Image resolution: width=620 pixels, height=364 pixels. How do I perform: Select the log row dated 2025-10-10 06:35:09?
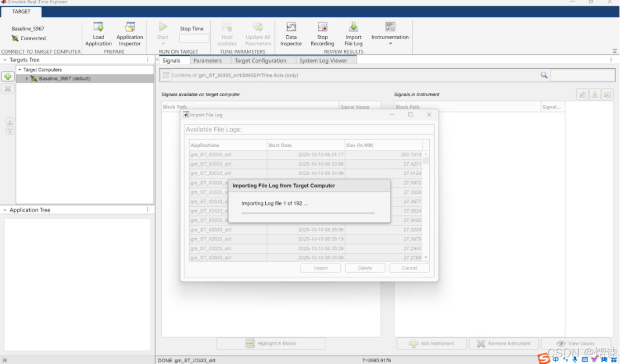306,230
